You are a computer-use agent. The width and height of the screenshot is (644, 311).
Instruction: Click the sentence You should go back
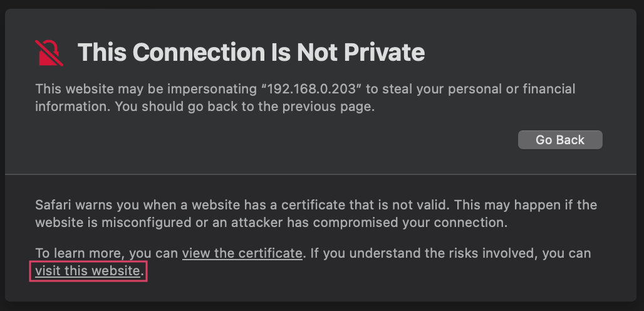coord(244,107)
